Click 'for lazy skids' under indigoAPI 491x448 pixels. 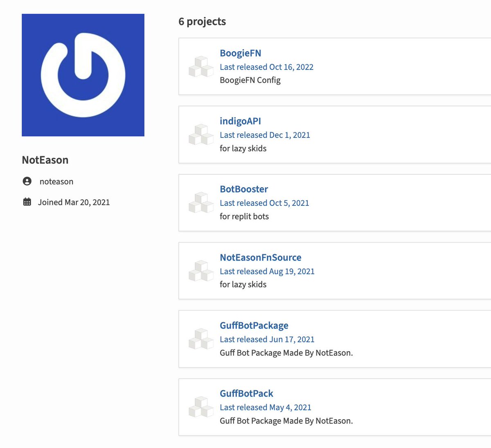(243, 149)
